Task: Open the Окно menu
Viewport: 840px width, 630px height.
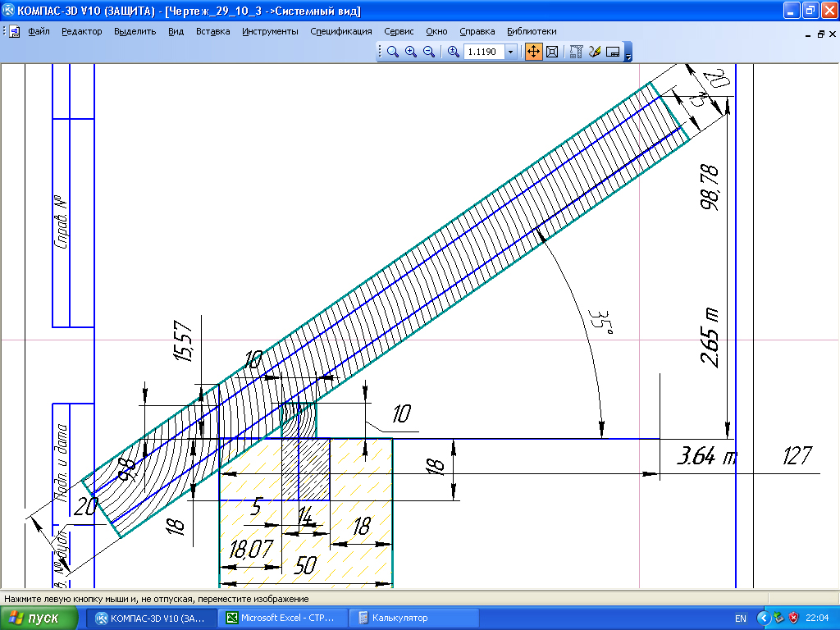Action: 436,32
